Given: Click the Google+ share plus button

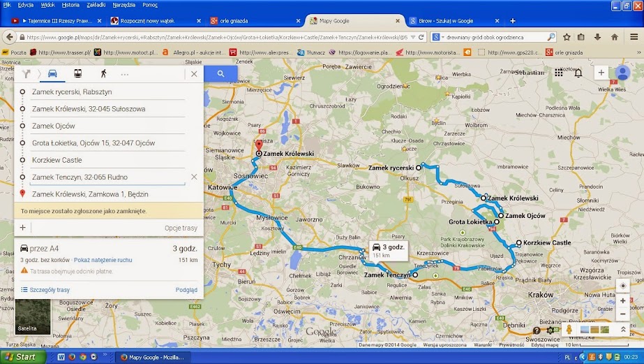Looking at the screenshot, I should pyautogui.click(x=601, y=73).
